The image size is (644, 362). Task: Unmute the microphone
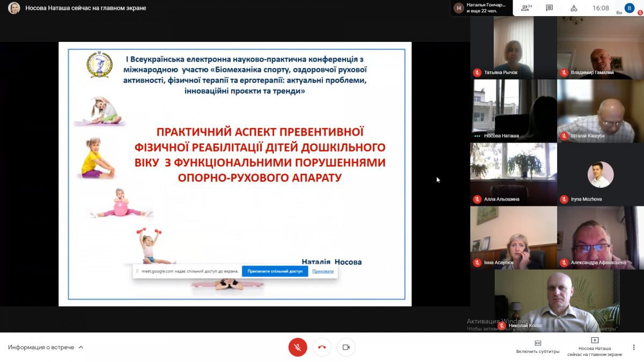click(x=298, y=348)
